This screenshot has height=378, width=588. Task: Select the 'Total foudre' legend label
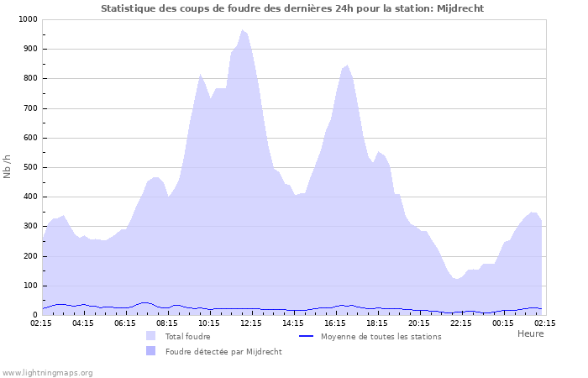pos(187,336)
